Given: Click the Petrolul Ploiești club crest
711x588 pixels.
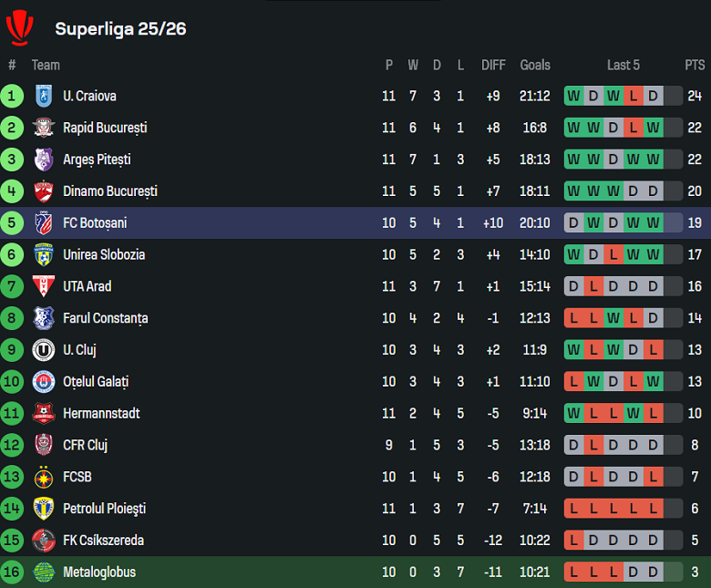Looking at the screenshot, I should [x=43, y=509].
